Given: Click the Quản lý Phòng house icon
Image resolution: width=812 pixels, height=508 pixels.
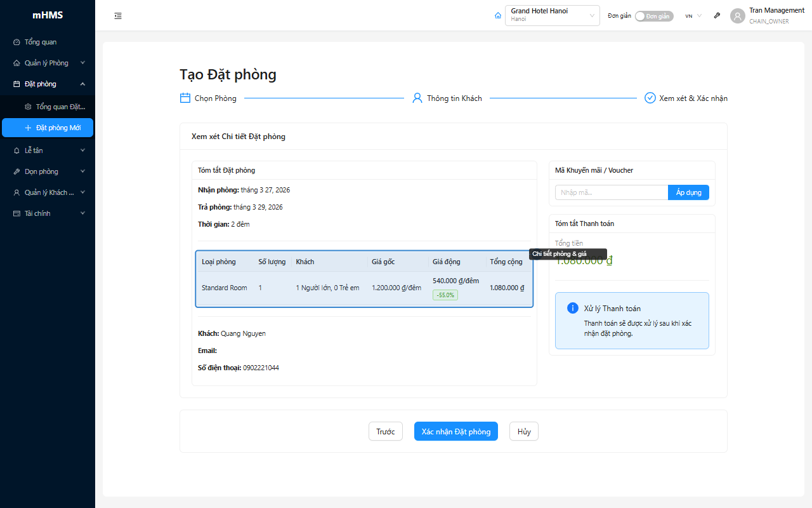Looking at the screenshot, I should click(16, 63).
